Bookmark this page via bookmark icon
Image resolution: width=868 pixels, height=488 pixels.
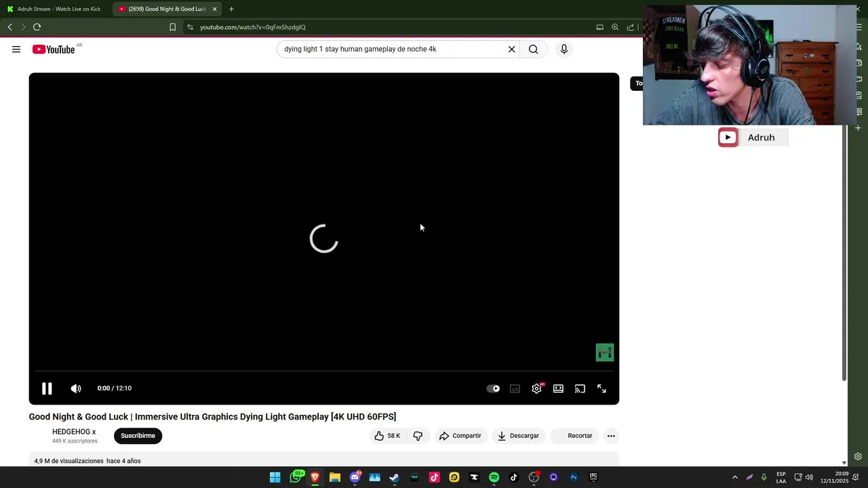point(172,27)
